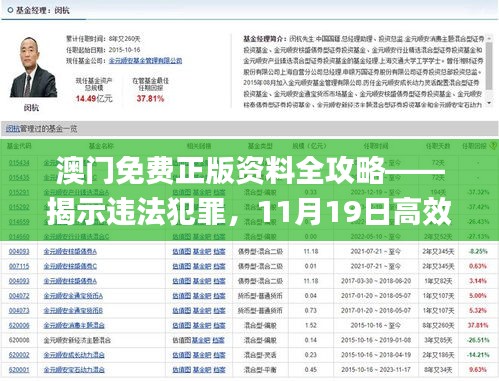
Task: Click the 规模(亿元) column header
Action: point(309,146)
